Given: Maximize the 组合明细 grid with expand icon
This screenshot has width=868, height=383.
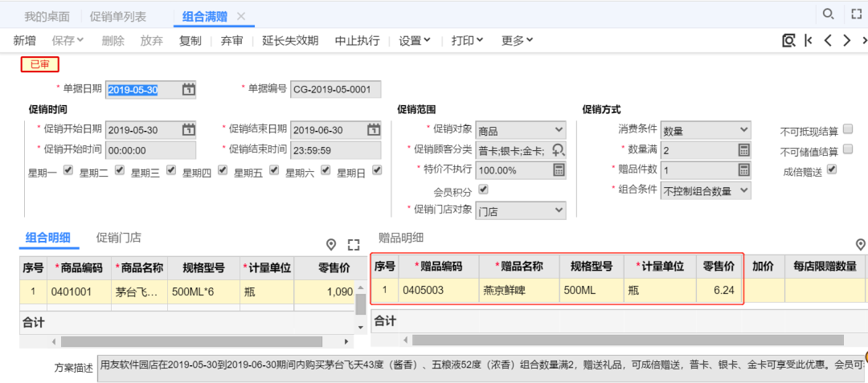Looking at the screenshot, I should pyautogui.click(x=354, y=244).
